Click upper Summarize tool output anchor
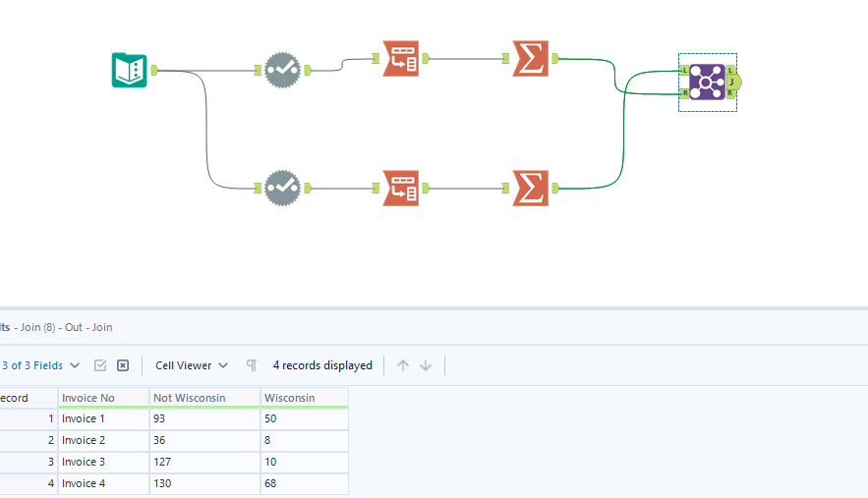The height and width of the screenshot is (498, 868). click(554, 58)
